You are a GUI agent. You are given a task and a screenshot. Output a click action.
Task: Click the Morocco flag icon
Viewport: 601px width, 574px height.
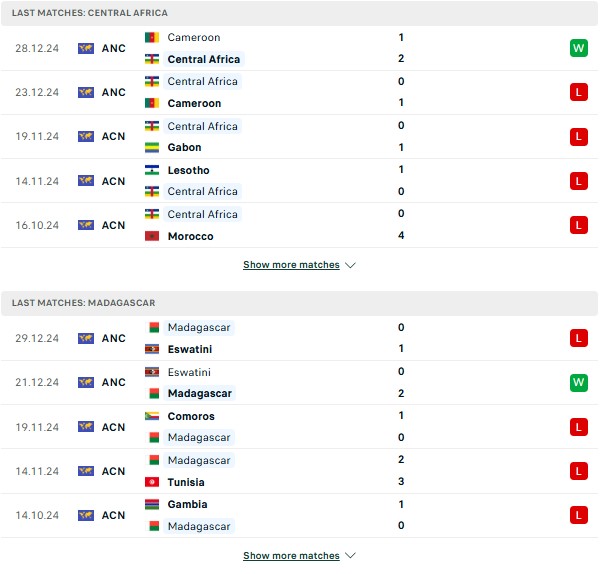152,236
